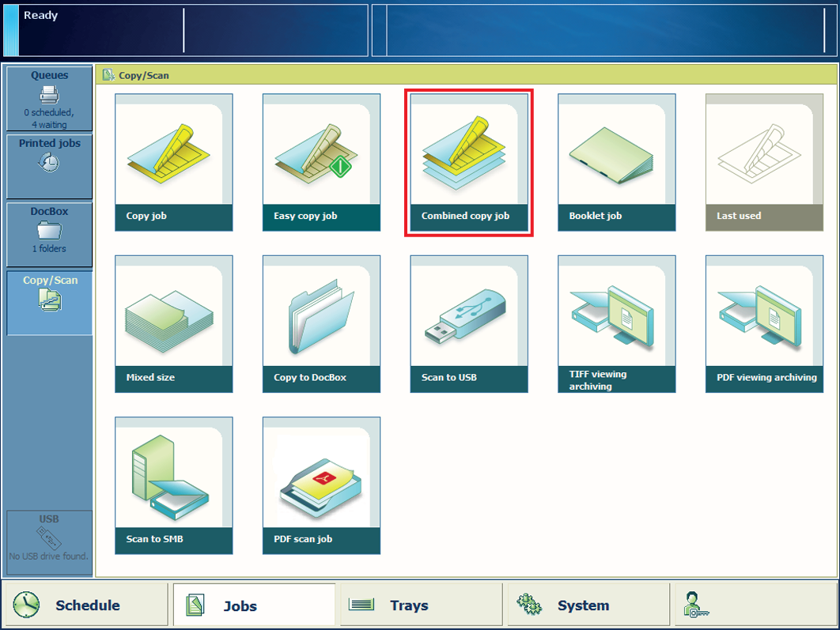Show Printed jobs list
Image resolution: width=840 pixels, height=630 pixels.
tap(49, 166)
